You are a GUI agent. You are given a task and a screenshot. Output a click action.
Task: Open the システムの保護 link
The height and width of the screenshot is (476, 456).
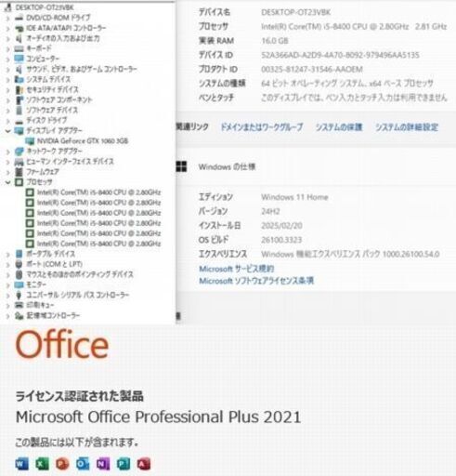point(339,127)
